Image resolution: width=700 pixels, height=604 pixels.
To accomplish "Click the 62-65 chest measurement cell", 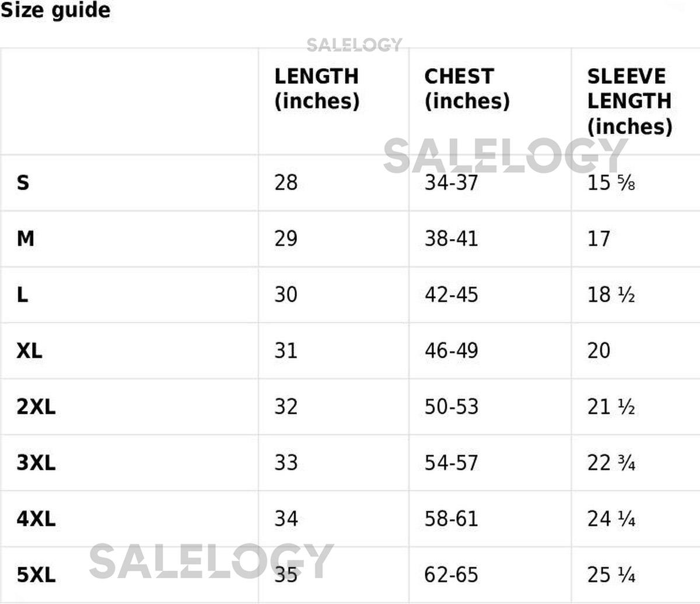I will [x=451, y=575].
